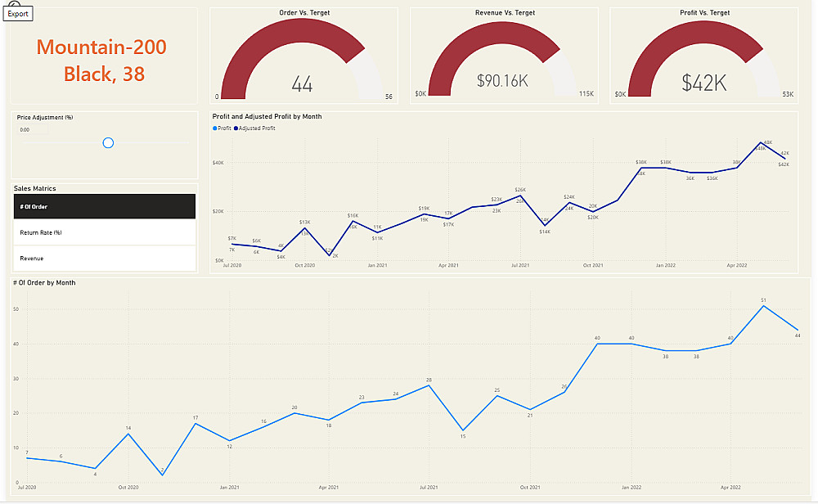
Task: Click the 28 data point near Jul 2021
Action: point(429,385)
